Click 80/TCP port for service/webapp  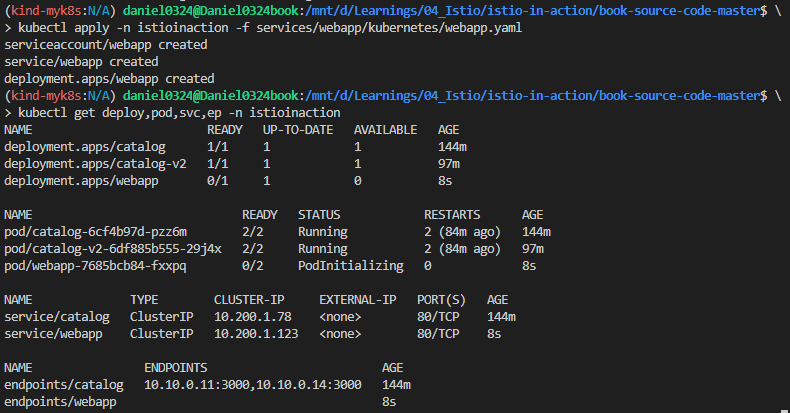tap(438, 334)
